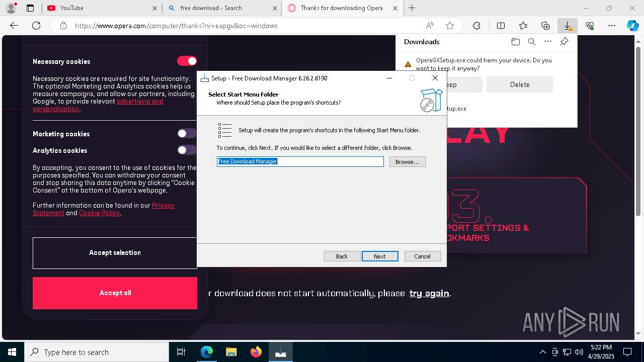The image size is (644, 362).
Task: Launch Firefox from taskbar
Action: 256,352
